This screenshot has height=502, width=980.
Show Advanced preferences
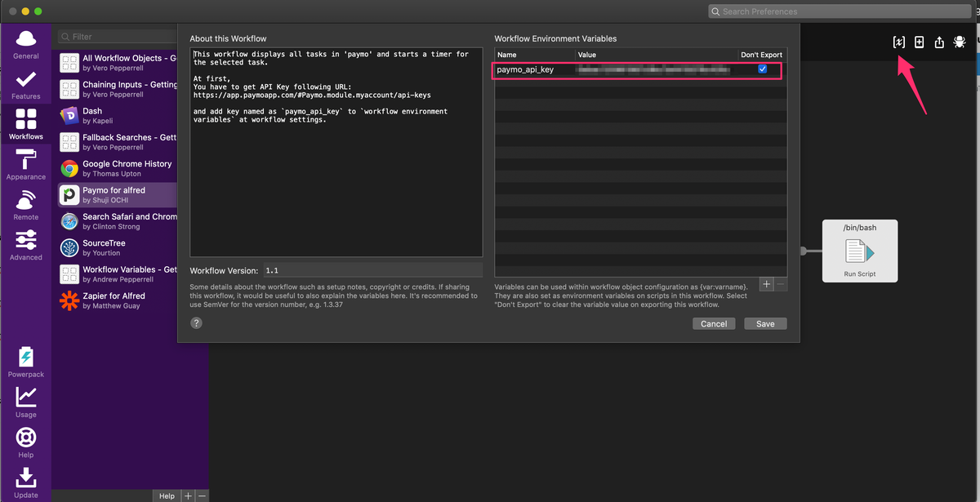point(26,245)
